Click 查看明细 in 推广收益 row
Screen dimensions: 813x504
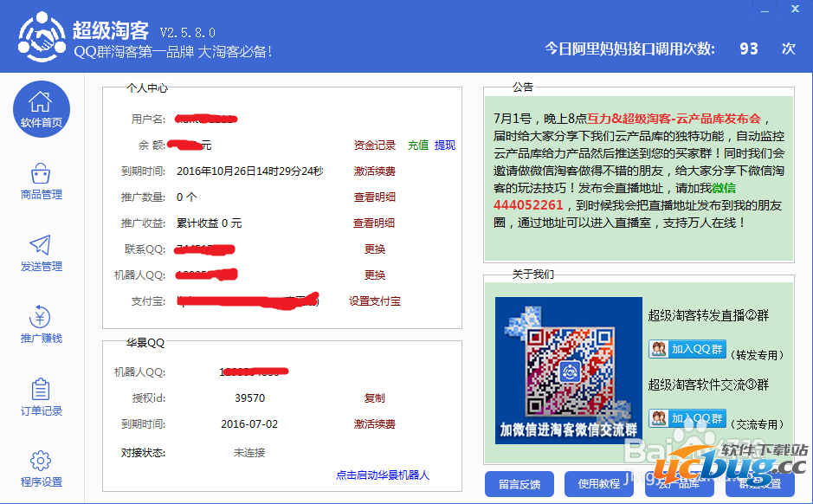(x=374, y=223)
